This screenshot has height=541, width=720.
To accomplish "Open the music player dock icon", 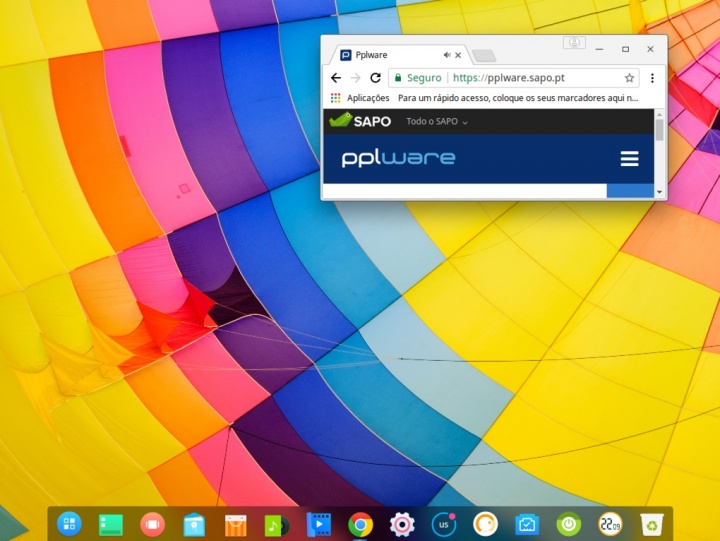I will pyautogui.click(x=275, y=524).
